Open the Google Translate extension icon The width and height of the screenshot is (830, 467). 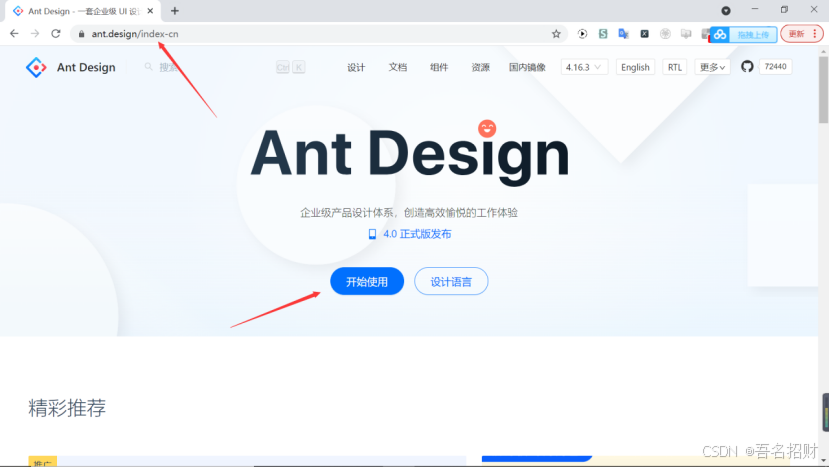(624, 34)
